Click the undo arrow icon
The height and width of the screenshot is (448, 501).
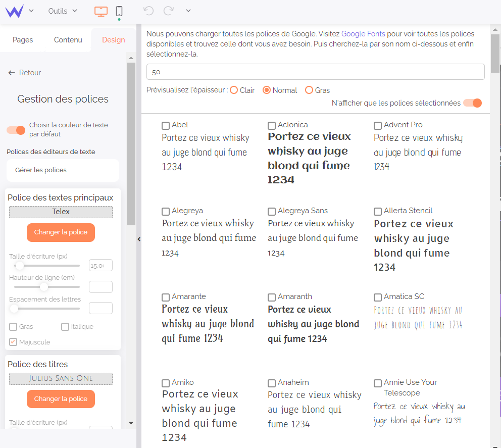[x=148, y=11]
